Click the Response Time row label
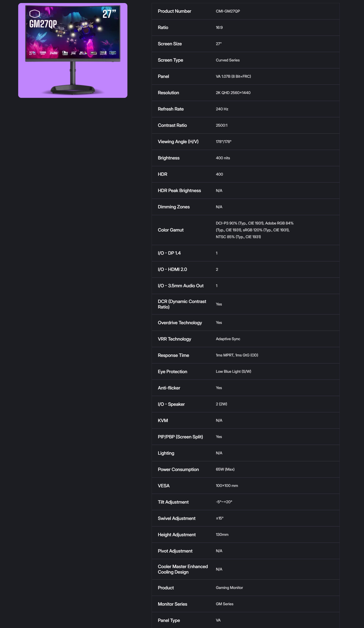This screenshot has width=364, height=628. [x=173, y=355]
